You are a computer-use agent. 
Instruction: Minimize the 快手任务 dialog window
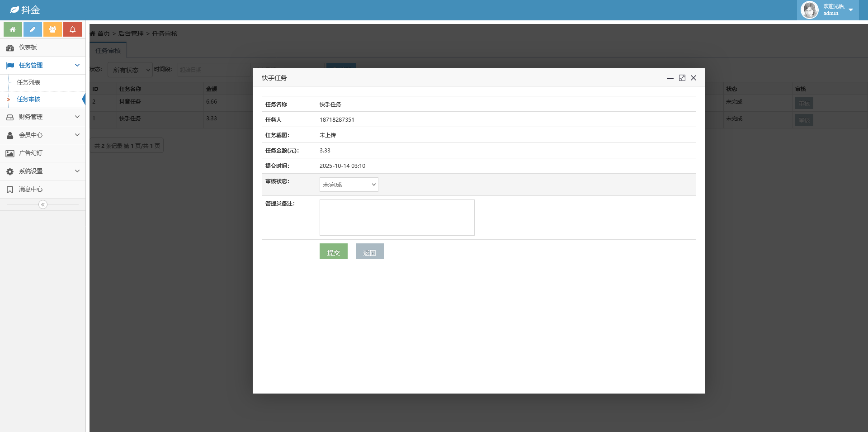point(670,78)
